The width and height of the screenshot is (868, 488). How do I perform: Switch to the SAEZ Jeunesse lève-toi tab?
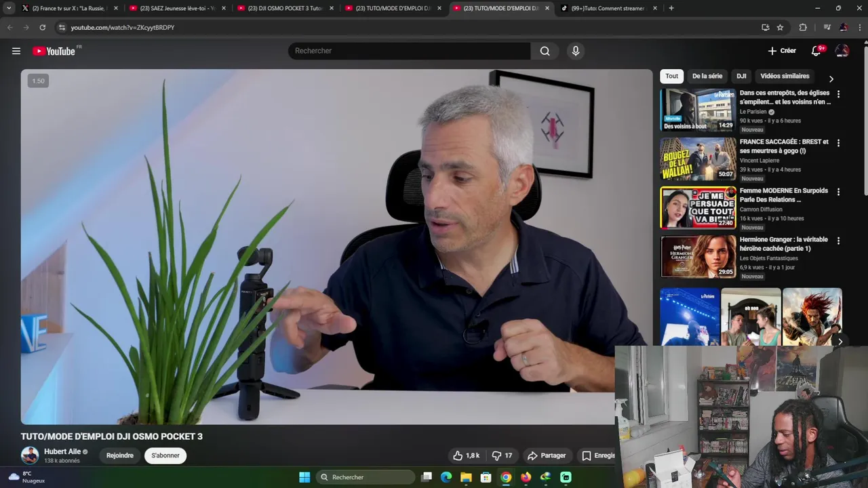point(176,8)
